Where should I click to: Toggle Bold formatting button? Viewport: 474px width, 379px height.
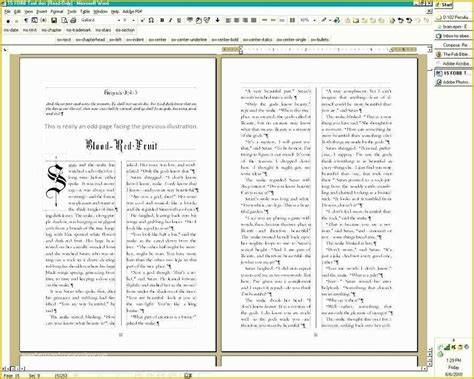point(162,20)
